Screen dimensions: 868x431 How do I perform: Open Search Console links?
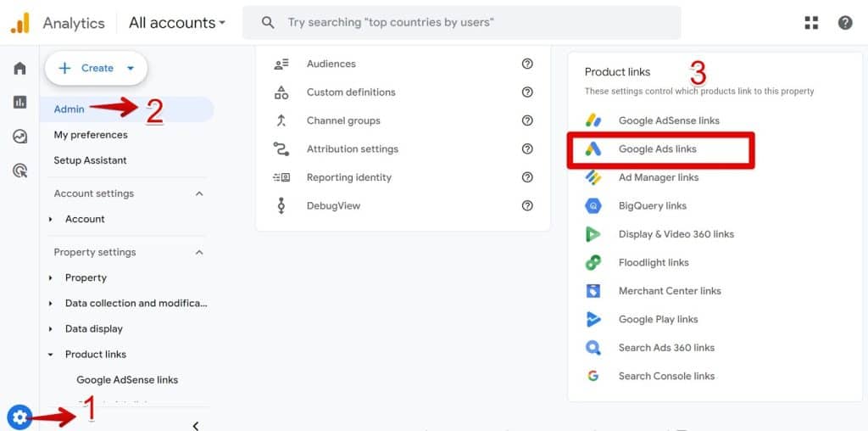coord(666,376)
